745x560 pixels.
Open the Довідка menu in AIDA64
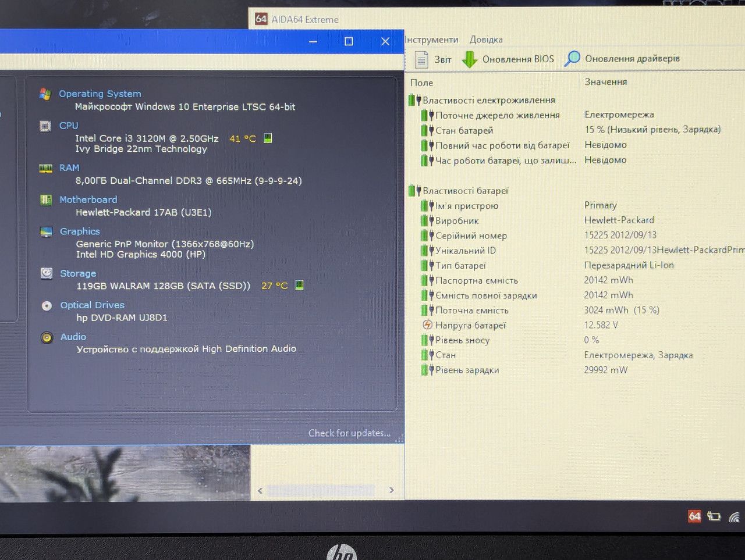coord(486,40)
